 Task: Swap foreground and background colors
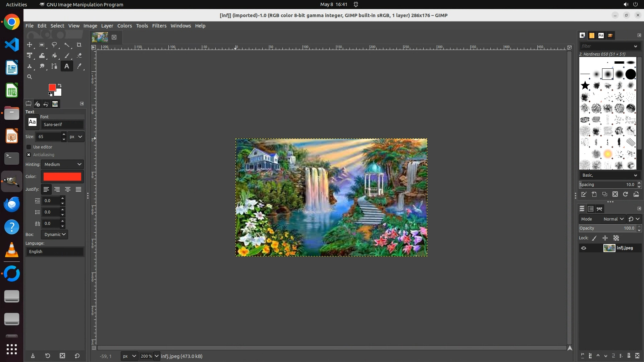[x=60, y=85]
